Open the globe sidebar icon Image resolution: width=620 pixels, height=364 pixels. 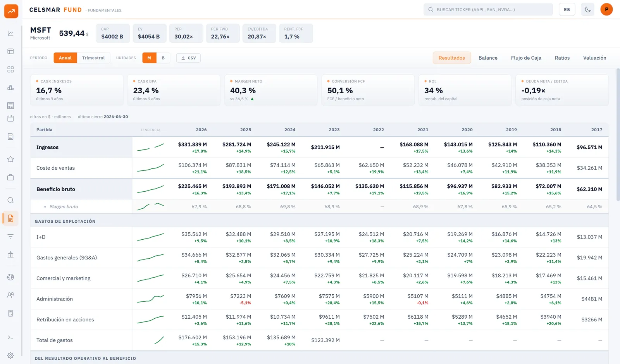pyautogui.click(x=10, y=277)
